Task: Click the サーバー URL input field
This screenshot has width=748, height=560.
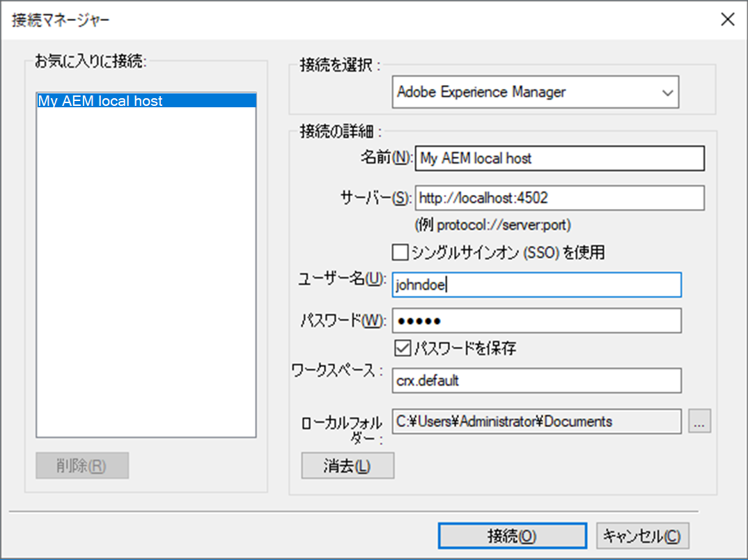Action: [559, 198]
